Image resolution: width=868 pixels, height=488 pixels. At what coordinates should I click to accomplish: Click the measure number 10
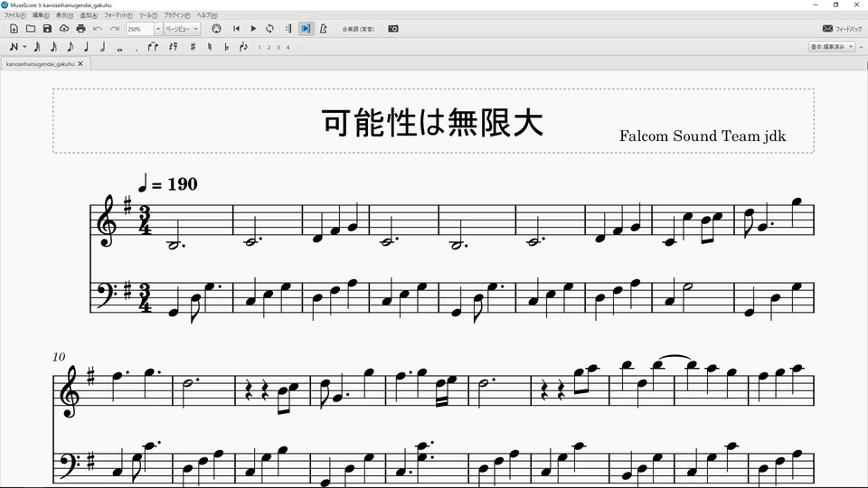point(59,358)
